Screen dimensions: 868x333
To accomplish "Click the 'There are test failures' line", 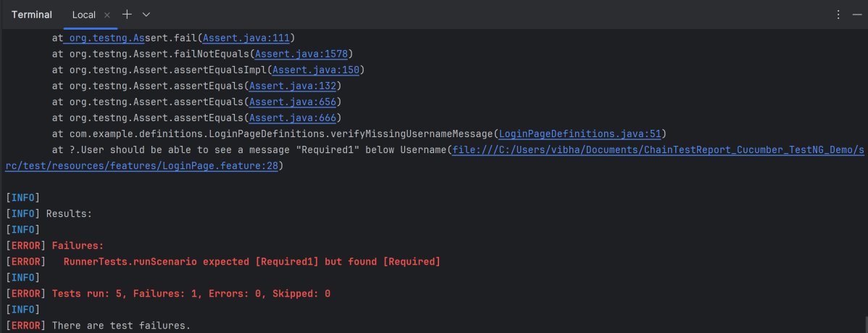I will [121, 326].
